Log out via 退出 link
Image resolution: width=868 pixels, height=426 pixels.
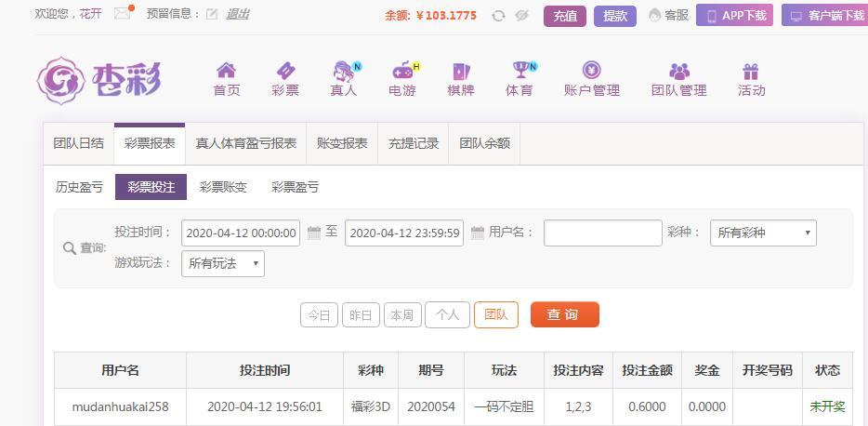click(x=238, y=14)
